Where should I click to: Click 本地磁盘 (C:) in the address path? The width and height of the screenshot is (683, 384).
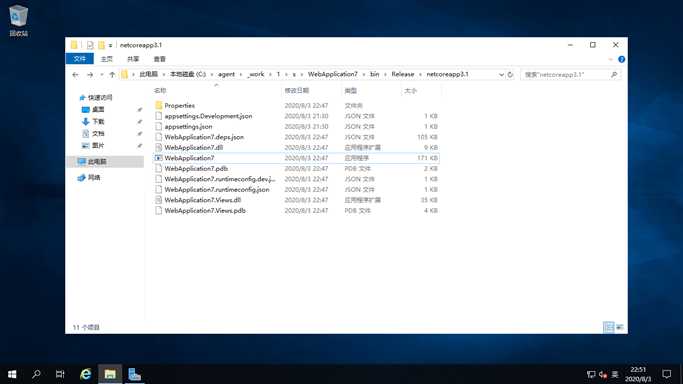tap(188, 74)
